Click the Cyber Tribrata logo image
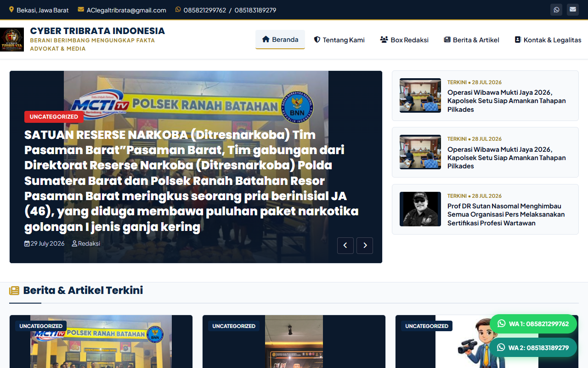This screenshot has width=588, height=368. click(12, 40)
